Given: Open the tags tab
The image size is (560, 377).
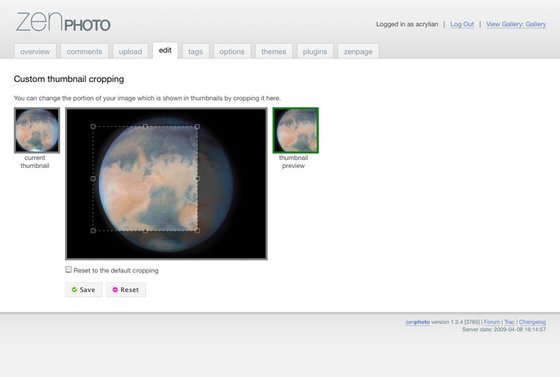Looking at the screenshot, I should (195, 51).
